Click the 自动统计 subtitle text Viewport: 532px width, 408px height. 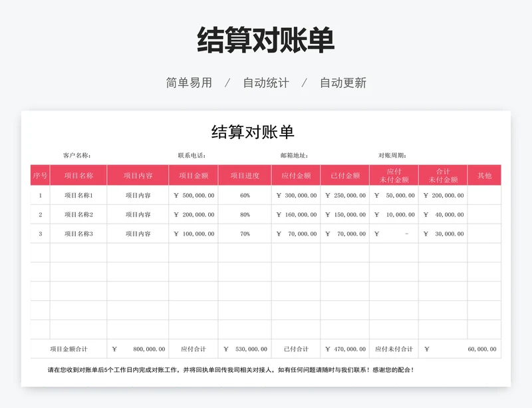click(x=266, y=83)
